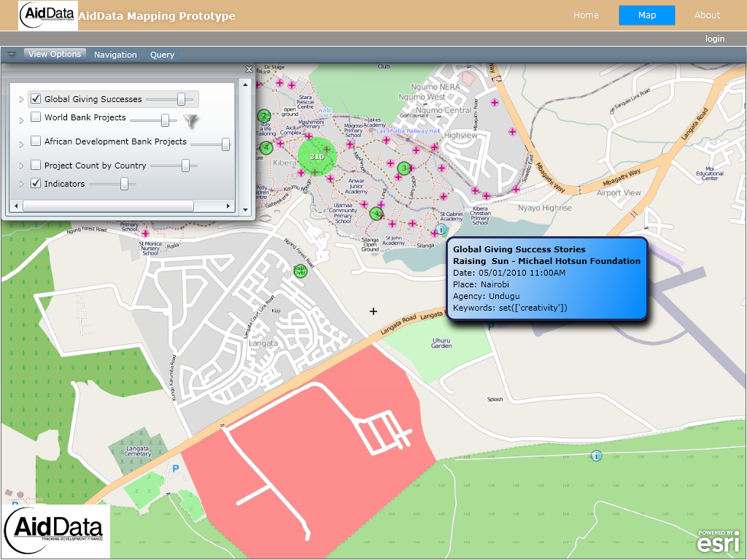Click the World Bank Projects filter funnel icon
747x560 pixels.
pos(190,122)
